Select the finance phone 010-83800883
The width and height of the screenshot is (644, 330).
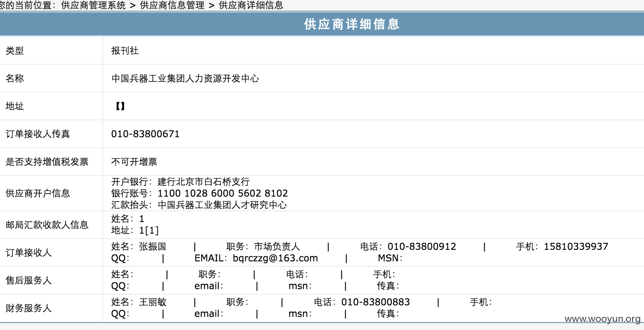376,302
